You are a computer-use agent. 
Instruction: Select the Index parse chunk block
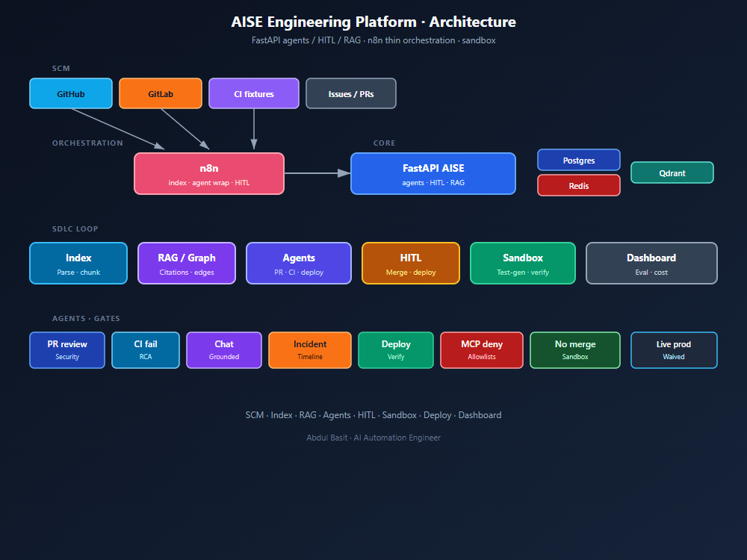78,264
